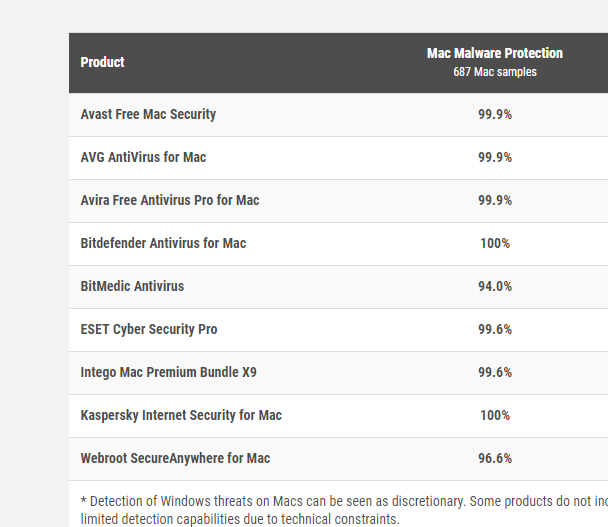
Task: Click the 687 Mac samples subheading
Action: pyautogui.click(x=494, y=72)
